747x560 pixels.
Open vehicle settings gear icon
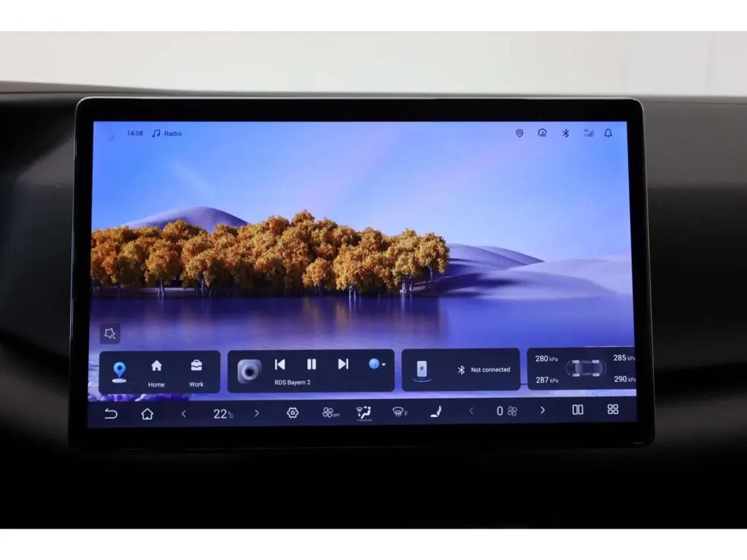pos(293,413)
